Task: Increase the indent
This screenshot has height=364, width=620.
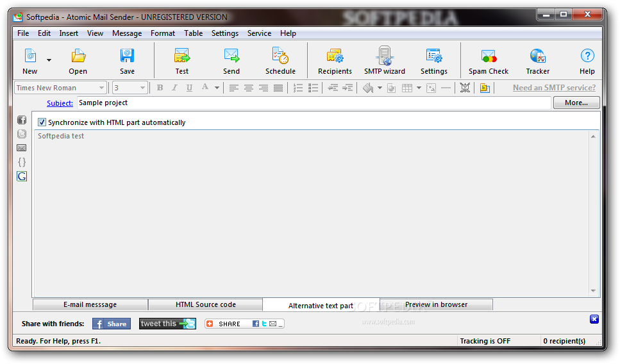Action: (x=348, y=88)
